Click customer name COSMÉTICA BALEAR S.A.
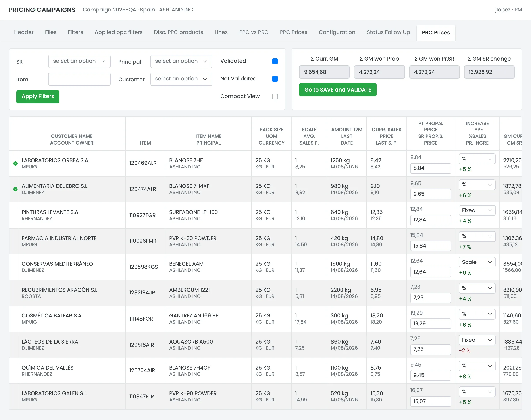 point(52,315)
